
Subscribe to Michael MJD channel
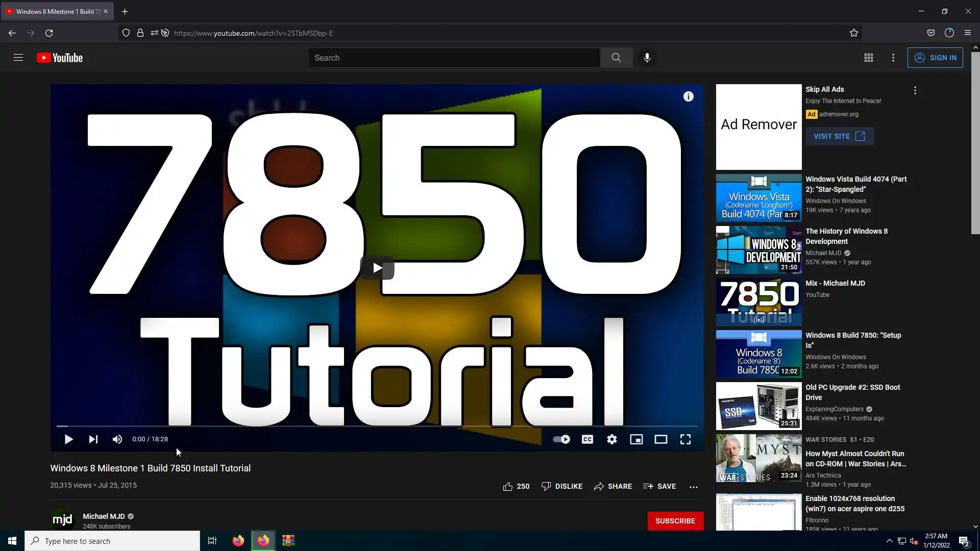675,521
